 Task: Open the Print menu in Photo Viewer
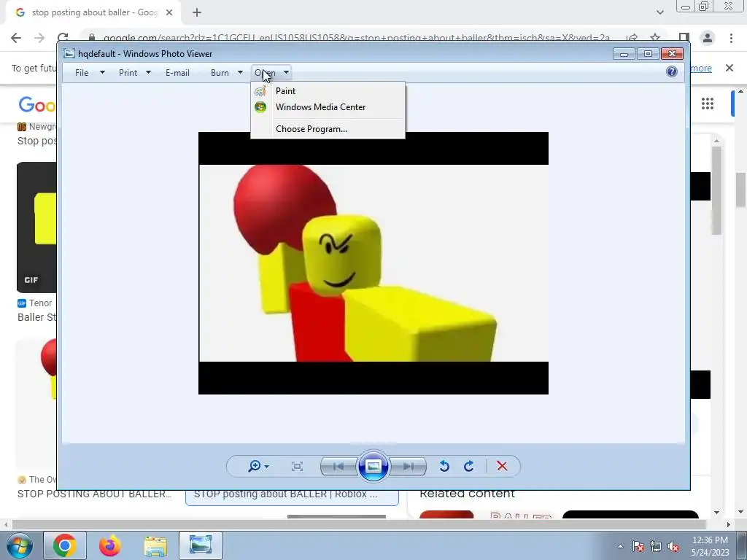click(x=128, y=73)
